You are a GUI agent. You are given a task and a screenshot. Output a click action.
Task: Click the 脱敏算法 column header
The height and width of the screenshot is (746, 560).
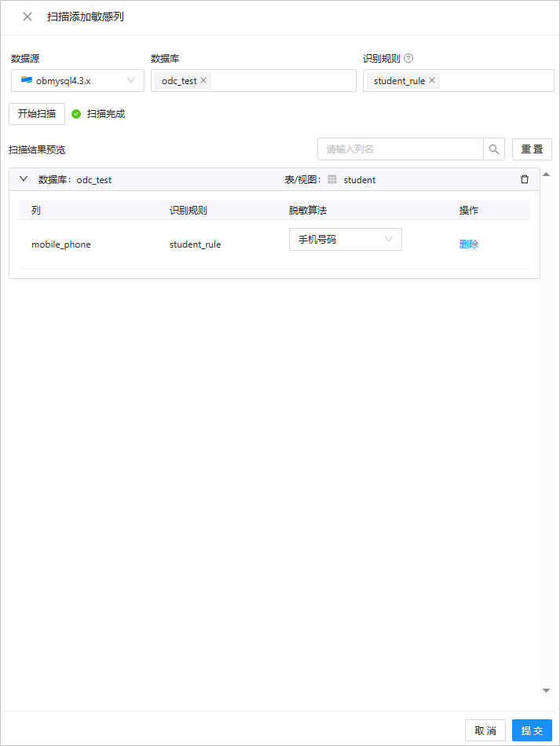[308, 211]
